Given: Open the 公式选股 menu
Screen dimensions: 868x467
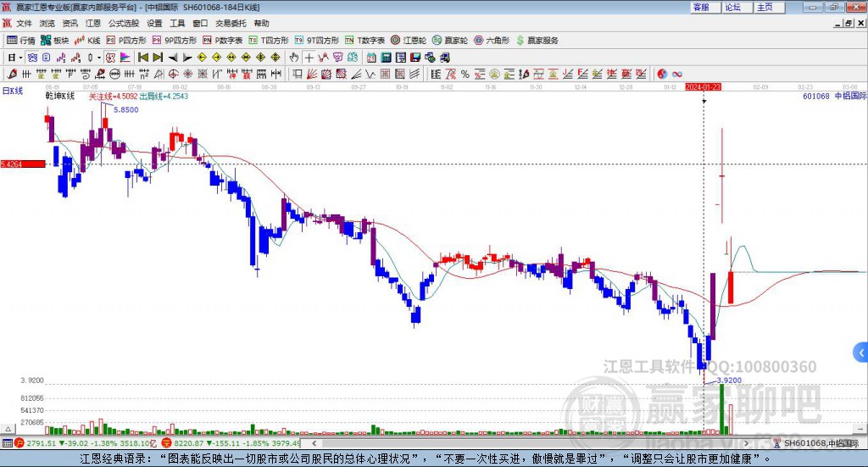Looking at the screenshot, I should click(124, 23).
